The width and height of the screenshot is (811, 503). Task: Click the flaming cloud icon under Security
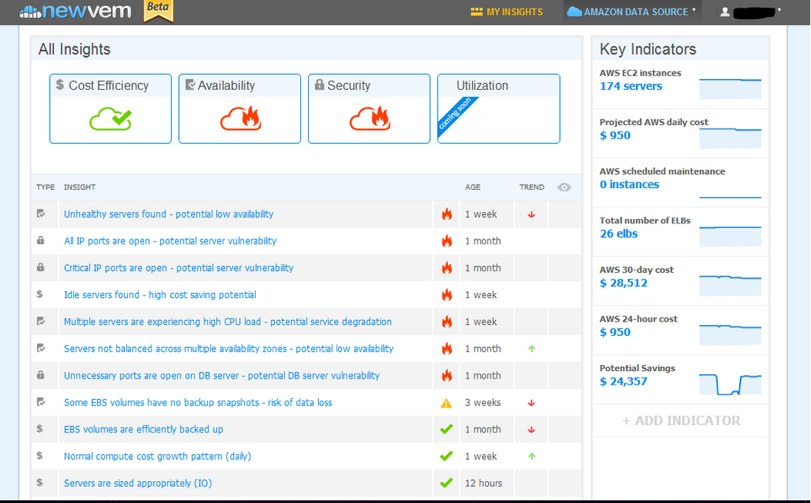369,120
